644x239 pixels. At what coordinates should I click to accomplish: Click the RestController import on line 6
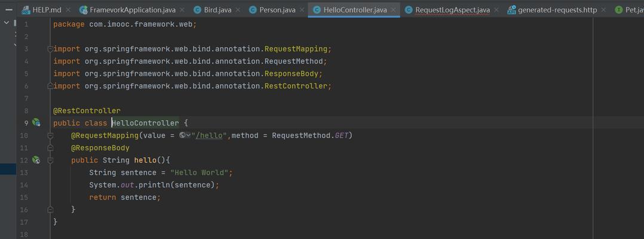(x=296, y=86)
